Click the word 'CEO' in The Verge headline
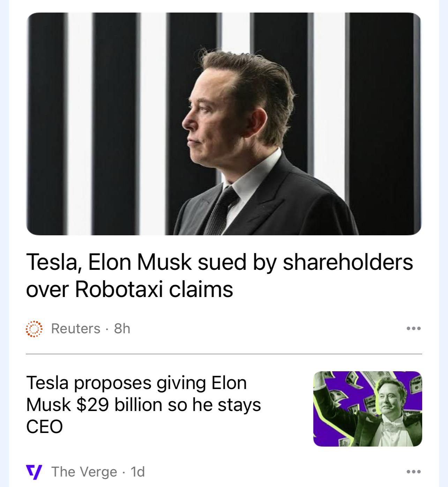Viewport: 448px width, 487px height. (44, 427)
